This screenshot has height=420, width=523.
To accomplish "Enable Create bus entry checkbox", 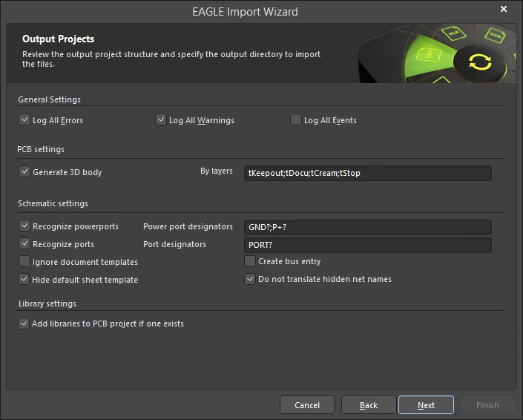I will pos(250,261).
